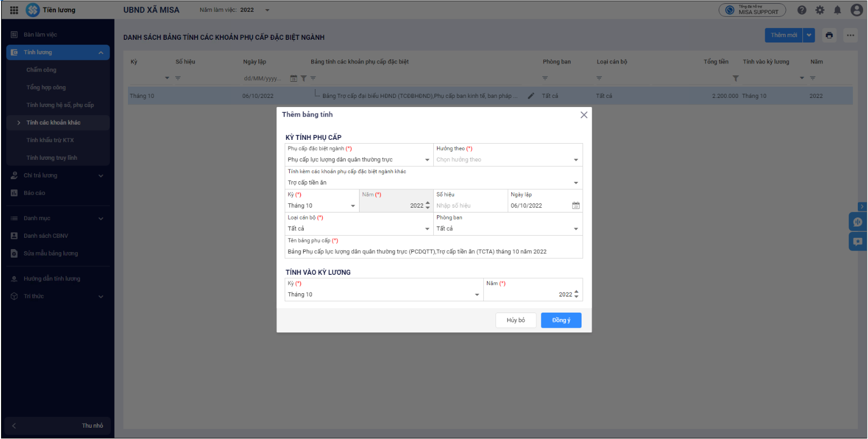Click the Thêm mới button
Viewport: 868px width, 439px height.
(784, 36)
